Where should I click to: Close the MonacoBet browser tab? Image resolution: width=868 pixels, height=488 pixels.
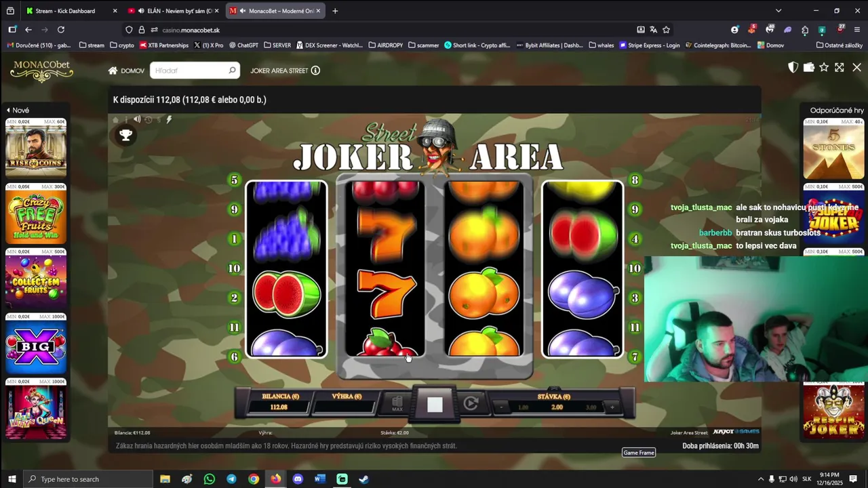[x=318, y=11]
